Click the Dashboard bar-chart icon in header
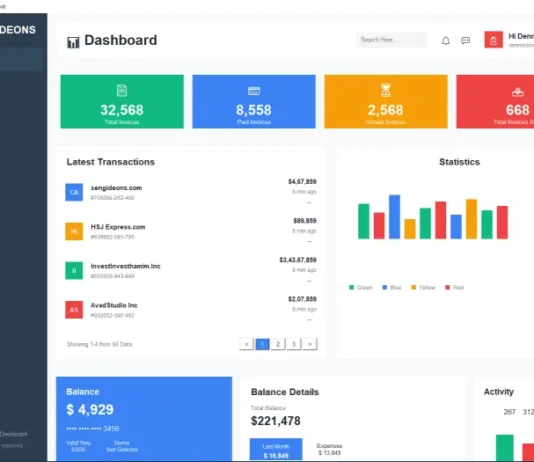Viewport: 534px width, 462px height. [x=73, y=42]
